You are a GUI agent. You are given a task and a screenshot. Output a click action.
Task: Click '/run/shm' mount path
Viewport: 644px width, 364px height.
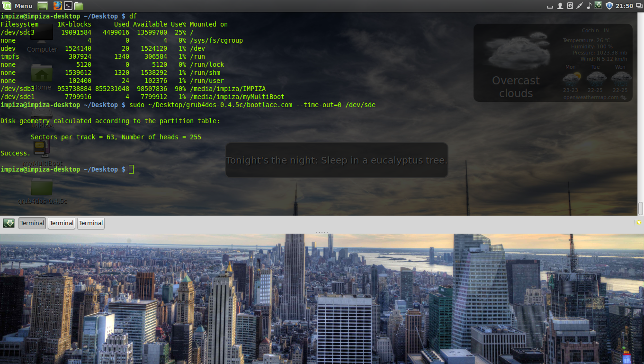tap(205, 73)
